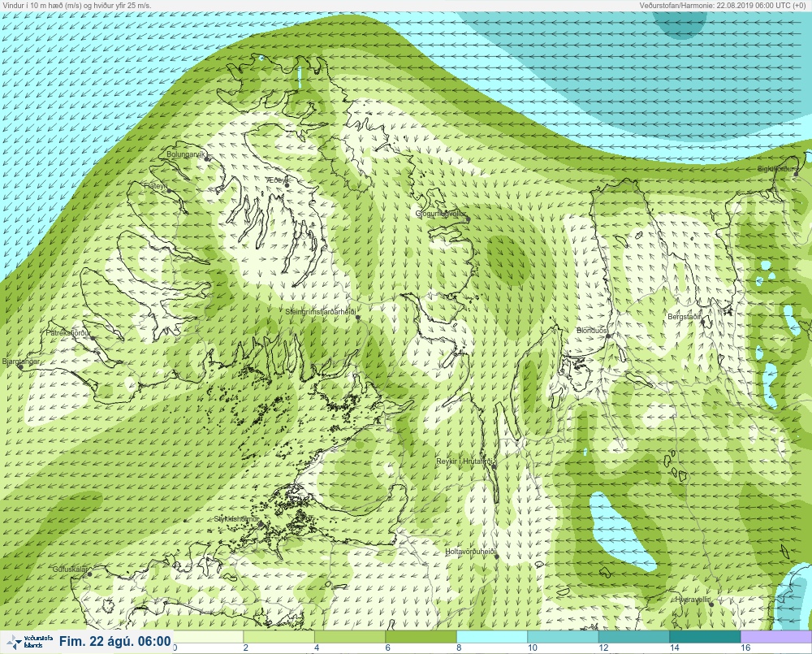Click the Holtavörðuheiði station label
The height and width of the screenshot is (654, 812).
coord(471,552)
